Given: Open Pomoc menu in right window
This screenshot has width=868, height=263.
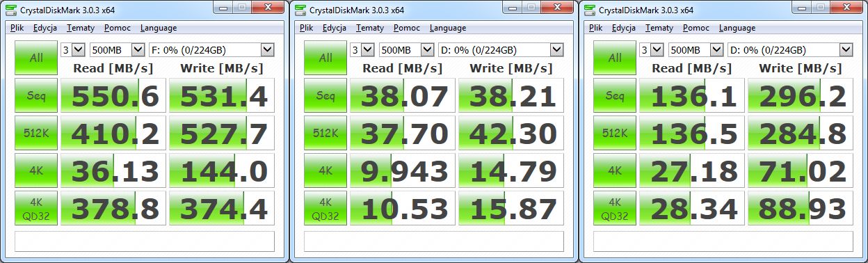Looking at the screenshot, I should pyautogui.click(x=696, y=28).
